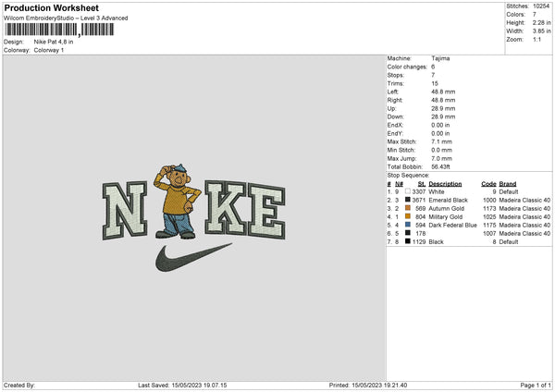Click the 'Colorway 1' value

[49, 50]
